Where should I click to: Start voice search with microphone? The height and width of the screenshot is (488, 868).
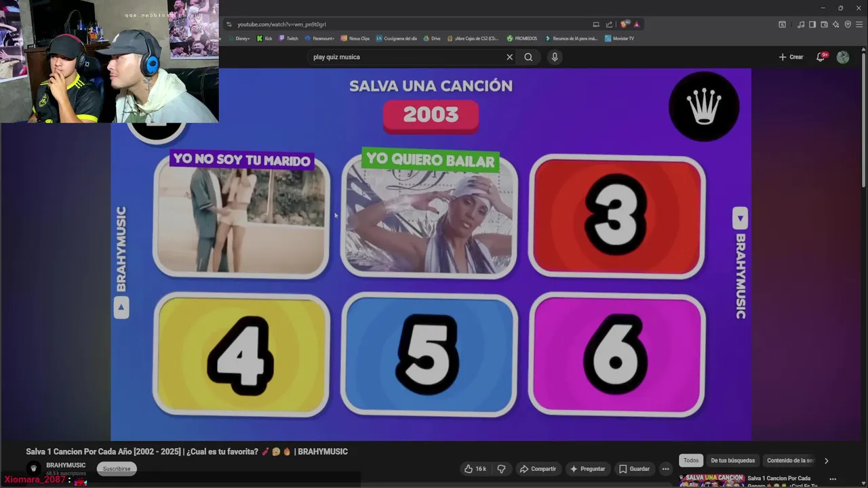pos(555,57)
